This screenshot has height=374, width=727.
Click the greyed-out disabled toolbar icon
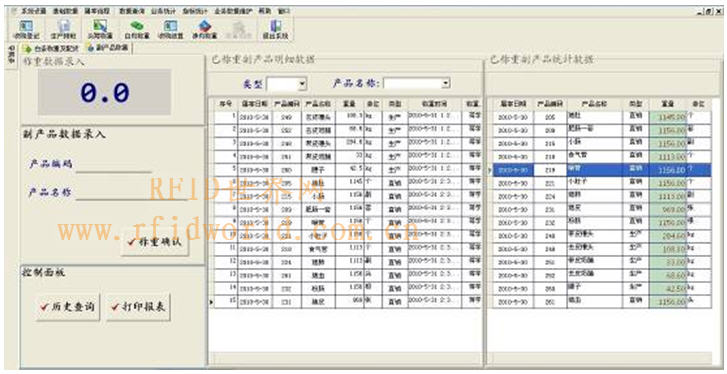click(239, 29)
